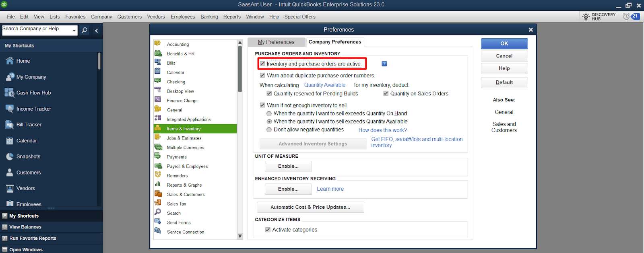Open the Company menu

click(x=101, y=16)
